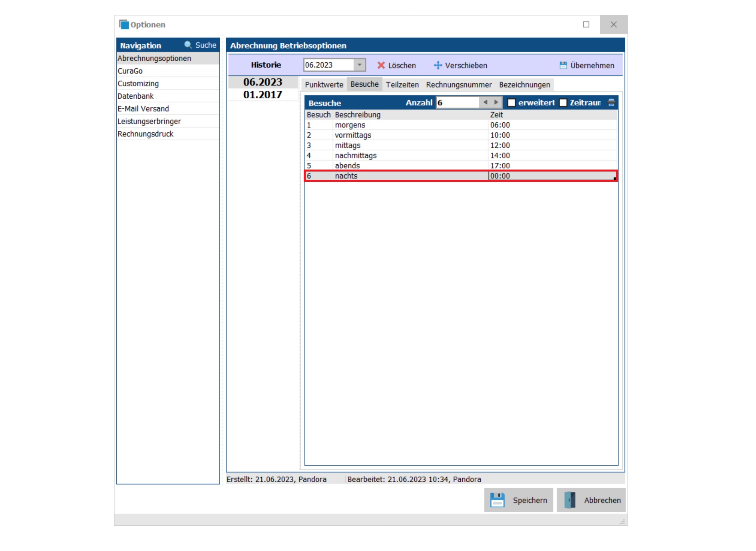Click the Verschieben move arrows icon
756x551 pixels.
[x=438, y=65]
